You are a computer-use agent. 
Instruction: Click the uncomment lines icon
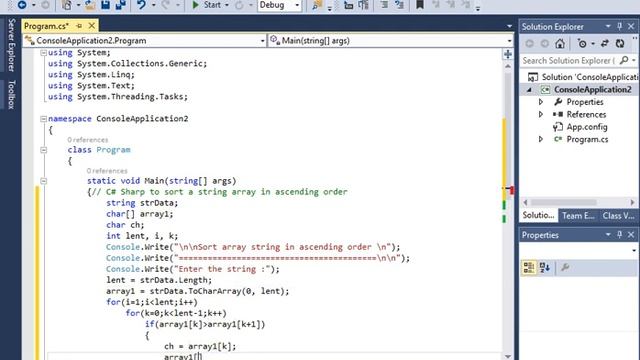point(400,5)
